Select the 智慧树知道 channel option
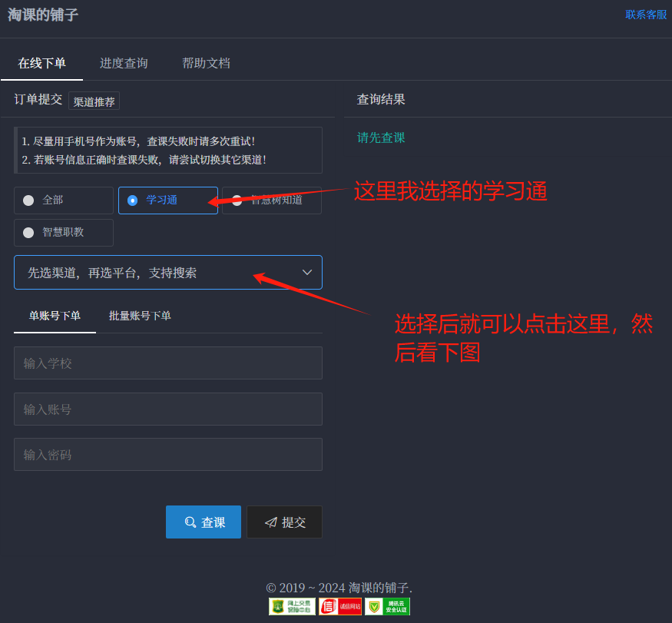Viewport: 672px width, 623px height. (x=270, y=200)
